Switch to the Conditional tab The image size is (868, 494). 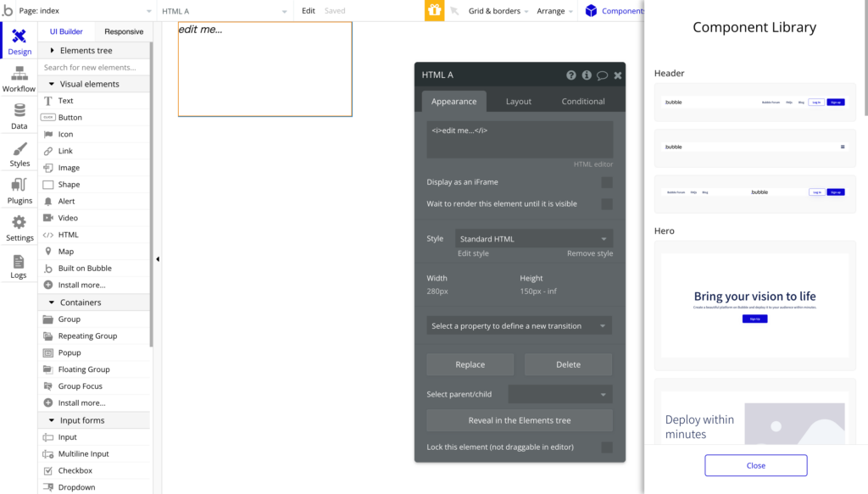click(x=583, y=101)
